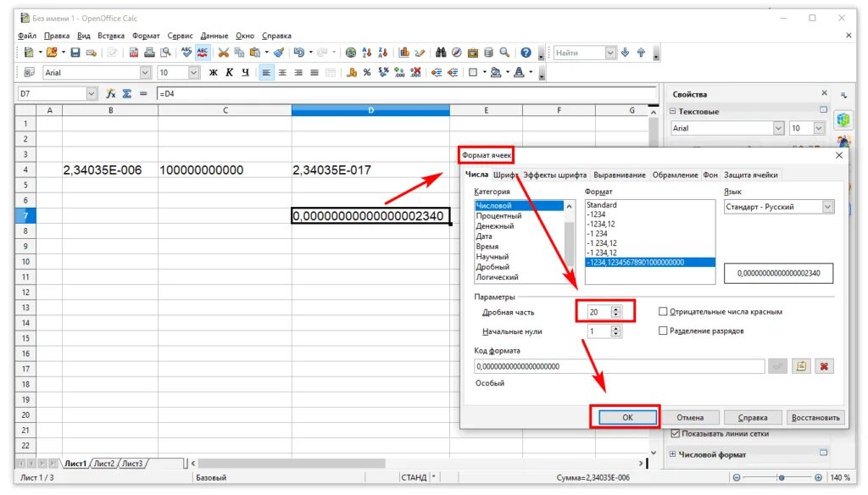Viewport: 868px width, 495px height.
Task: Enable Разделение разрядов checkbox
Action: (663, 331)
